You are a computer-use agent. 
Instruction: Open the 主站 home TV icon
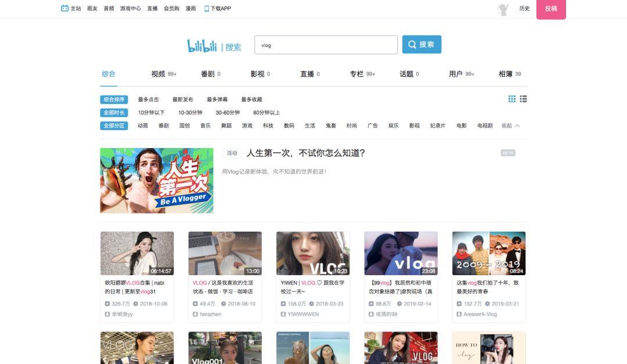64,8
